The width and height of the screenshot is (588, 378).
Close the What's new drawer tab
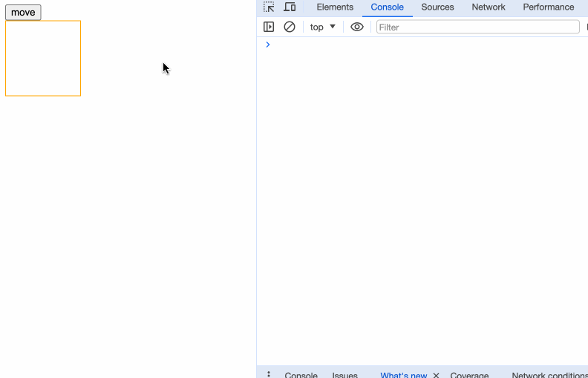tap(437, 375)
